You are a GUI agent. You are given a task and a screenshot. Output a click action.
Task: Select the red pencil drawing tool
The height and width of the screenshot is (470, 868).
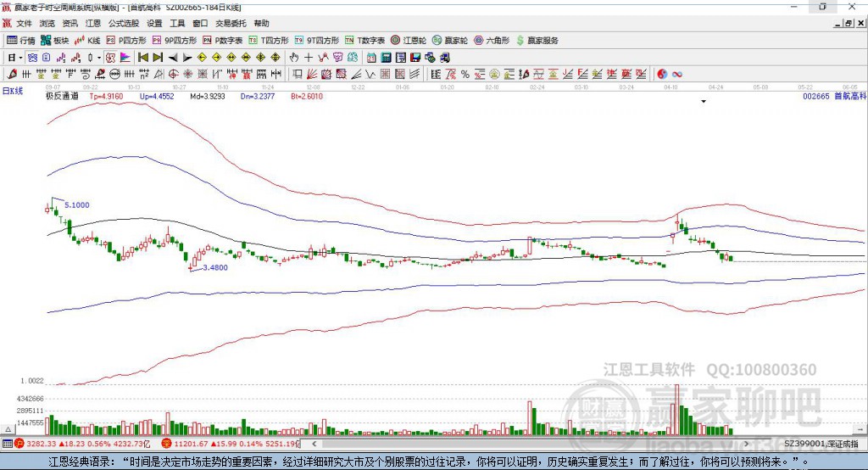tap(12, 75)
